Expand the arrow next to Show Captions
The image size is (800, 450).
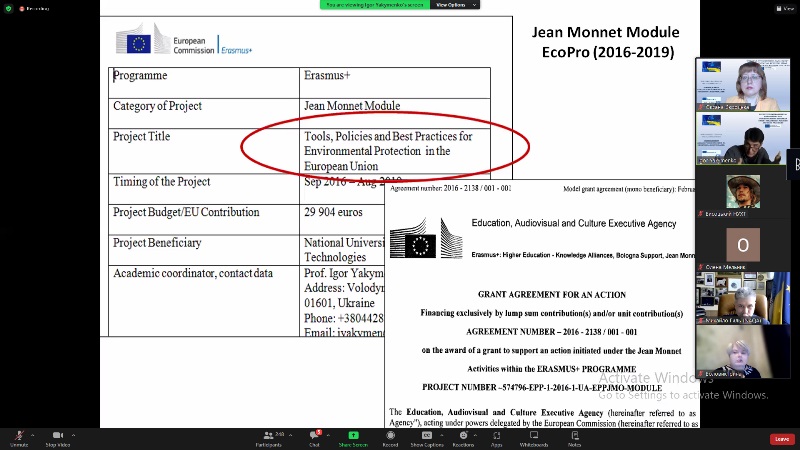click(441, 435)
